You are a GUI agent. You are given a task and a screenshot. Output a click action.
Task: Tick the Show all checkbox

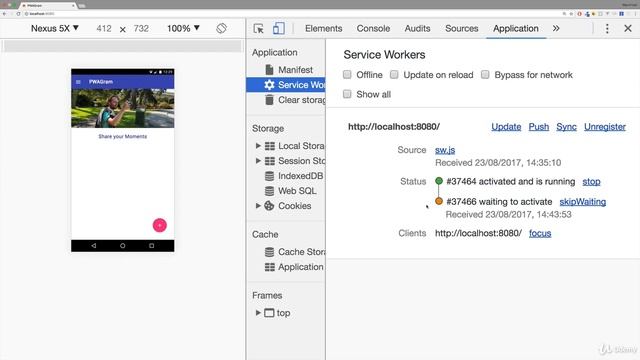pos(347,94)
